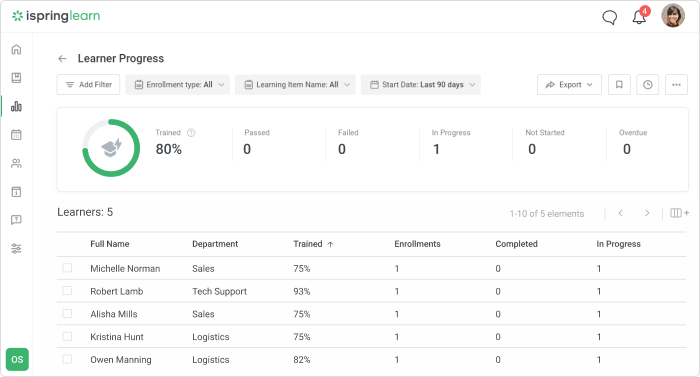This screenshot has height=377, width=700.
Task: Select the Robert Lamb checkbox
Action: tap(67, 291)
